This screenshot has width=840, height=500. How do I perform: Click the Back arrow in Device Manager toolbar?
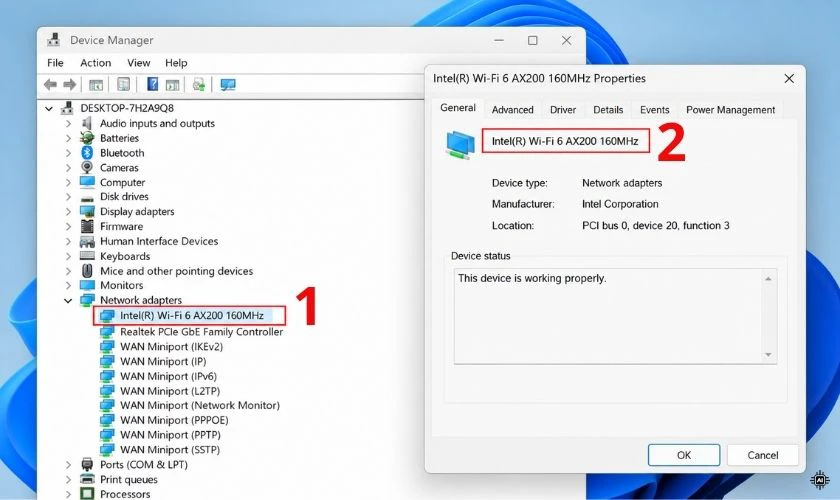pos(50,84)
